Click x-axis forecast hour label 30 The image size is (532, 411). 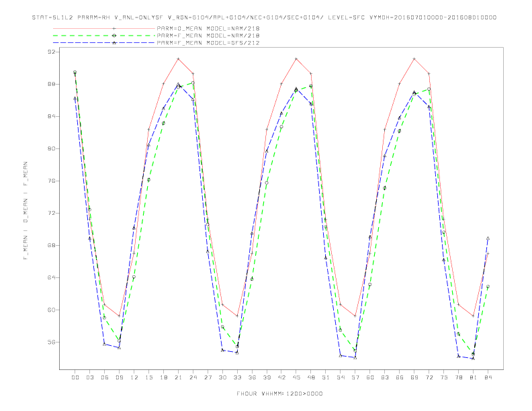(222, 377)
